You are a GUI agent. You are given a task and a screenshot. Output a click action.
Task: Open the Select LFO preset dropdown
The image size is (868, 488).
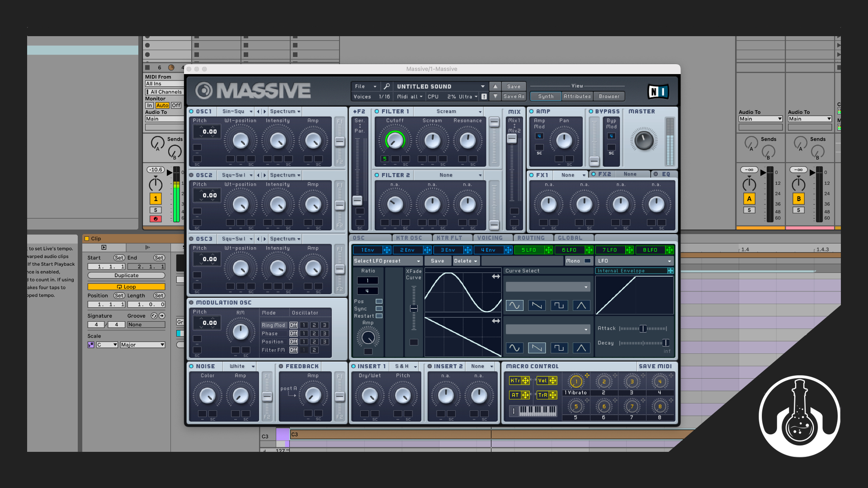coord(387,261)
